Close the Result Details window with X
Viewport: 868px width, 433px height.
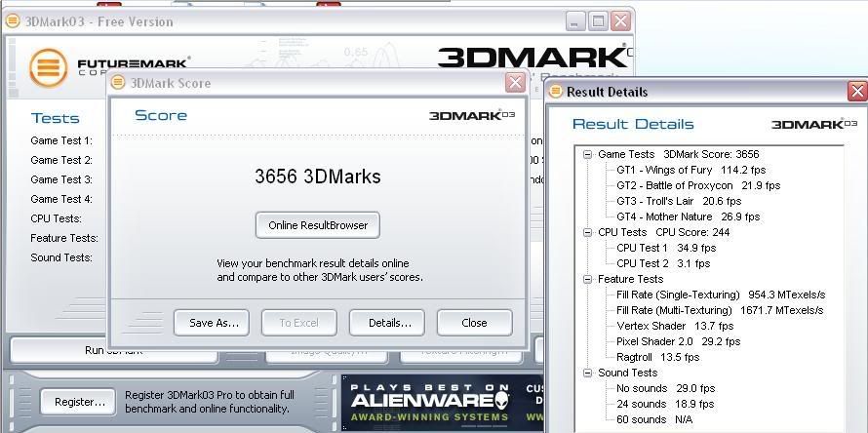856,92
